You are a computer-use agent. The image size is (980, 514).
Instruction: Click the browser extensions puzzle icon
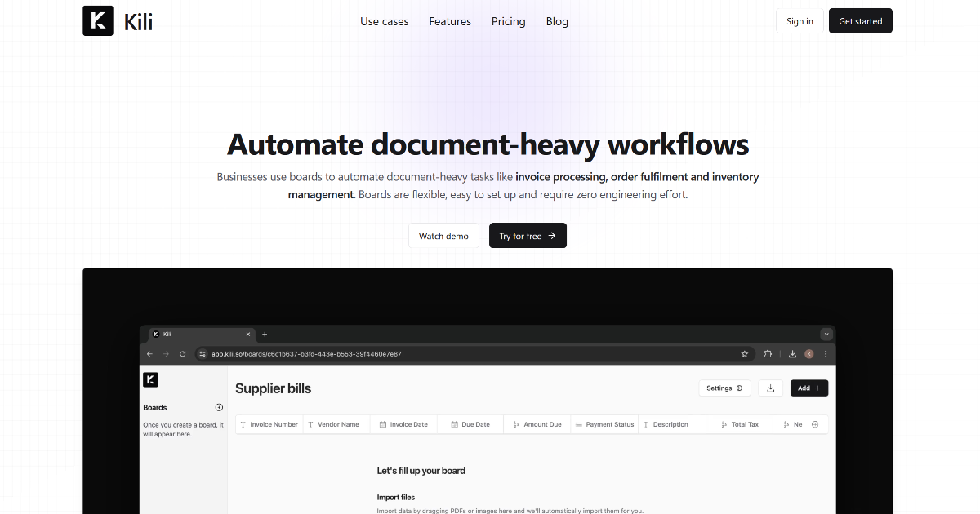(x=768, y=354)
